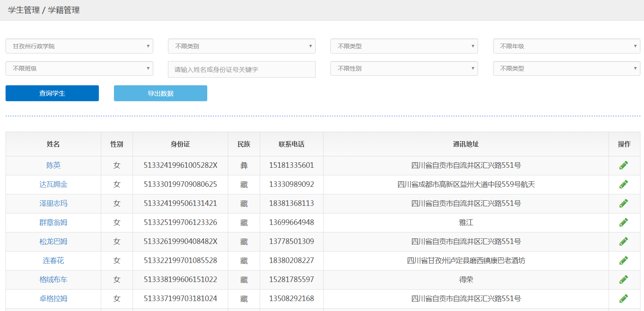Open the 甘孜州行政学院 school dropdown
The height and width of the screenshot is (311, 644).
tap(79, 46)
